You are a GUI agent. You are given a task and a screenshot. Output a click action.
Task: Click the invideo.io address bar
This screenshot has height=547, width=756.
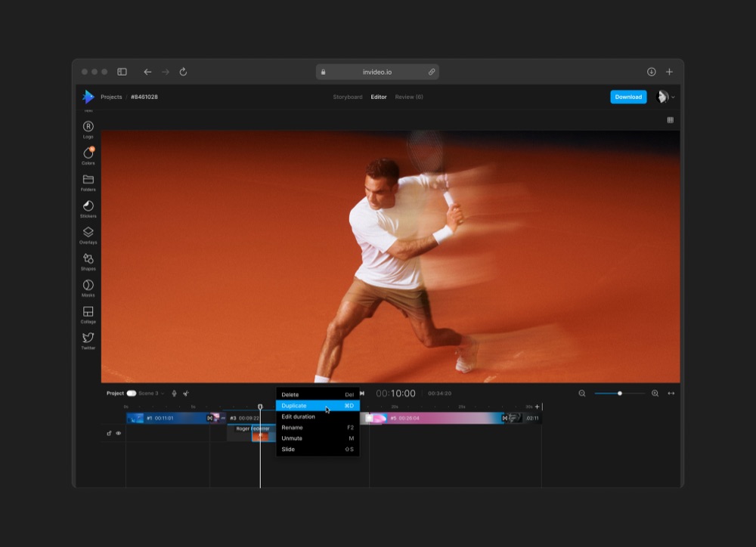tap(377, 72)
